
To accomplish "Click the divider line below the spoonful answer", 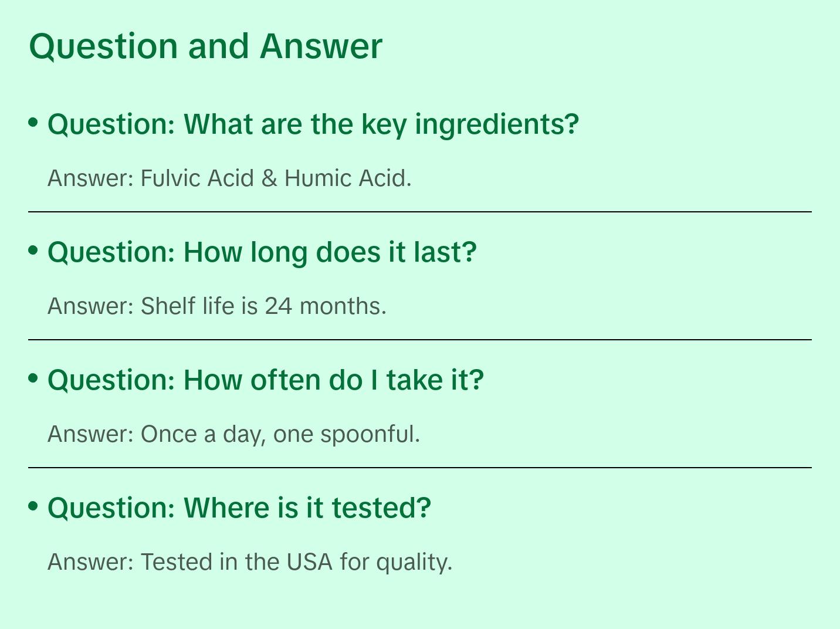I will coord(420,468).
